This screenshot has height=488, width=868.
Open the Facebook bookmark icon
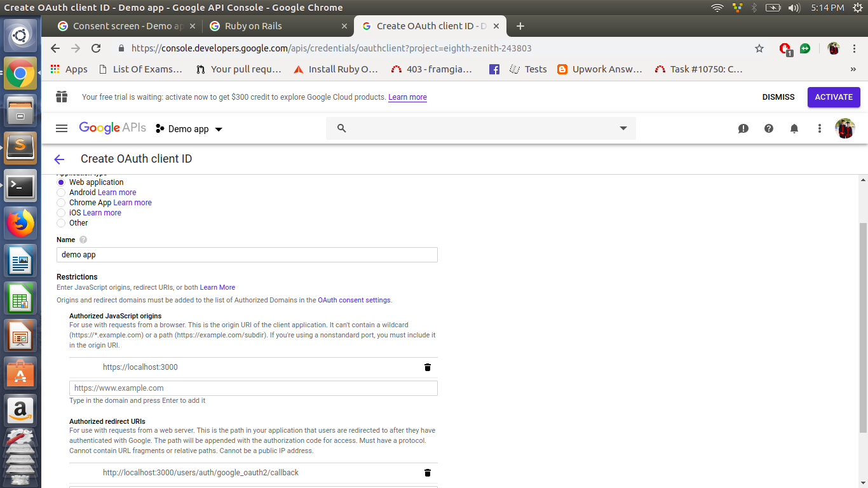click(494, 69)
